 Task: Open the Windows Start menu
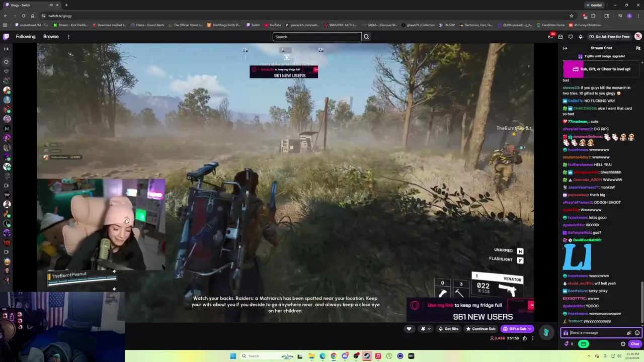[x=233, y=356]
